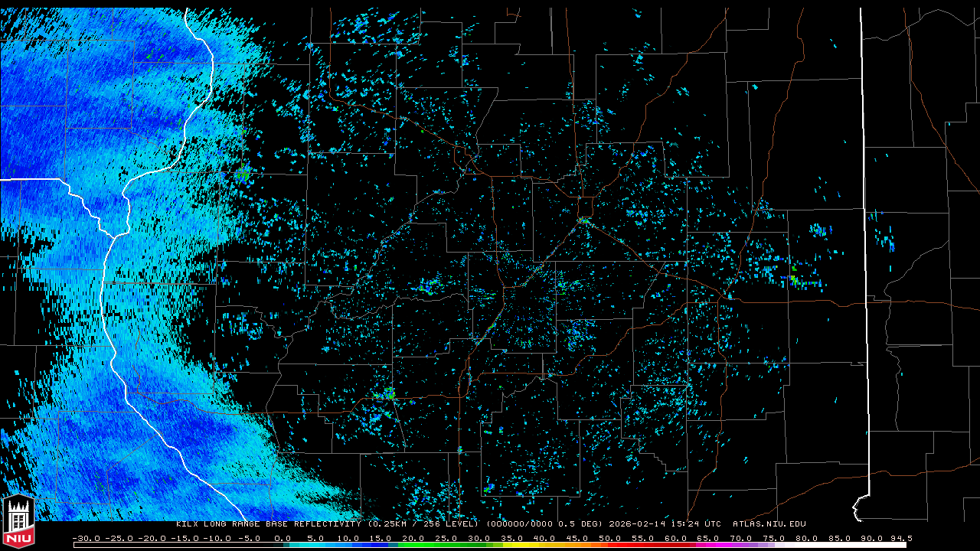Select the 0.25KM / 256 LEVEL label

(x=423, y=524)
